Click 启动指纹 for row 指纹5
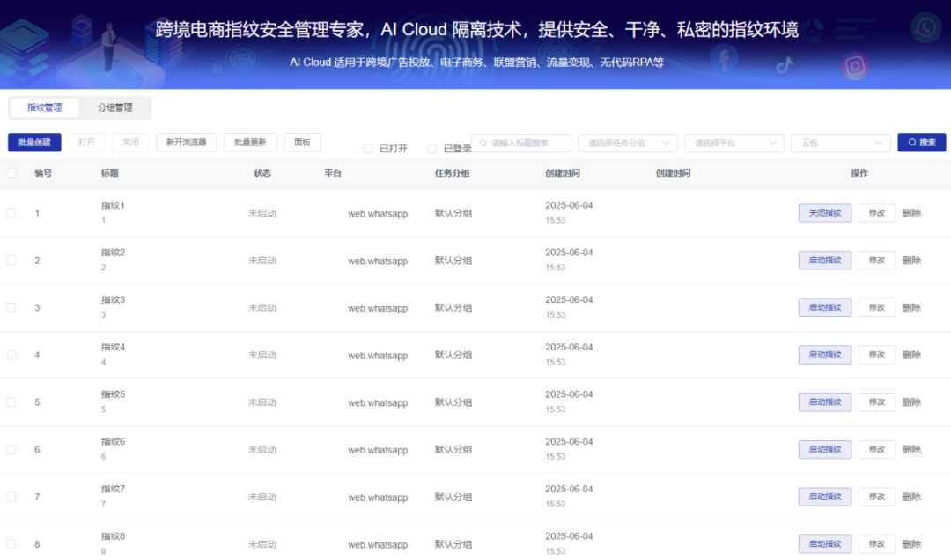The width and height of the screenshot is (951, 560). pos(825,402)
